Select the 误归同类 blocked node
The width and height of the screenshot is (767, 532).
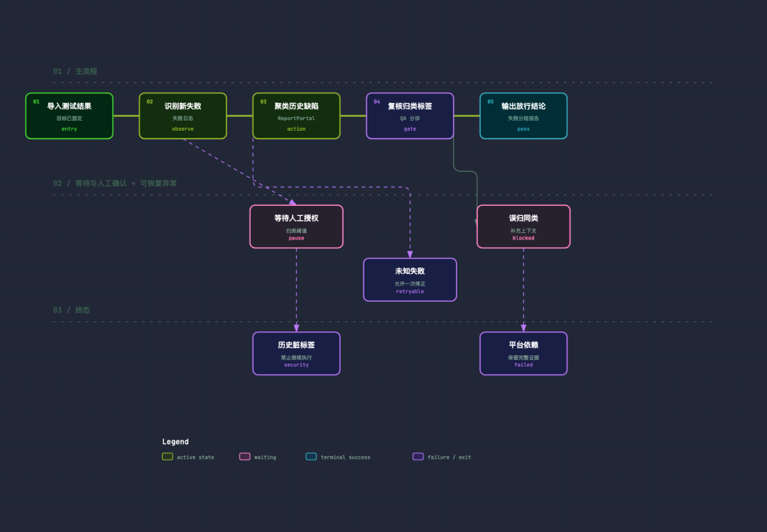click(523, 227)
